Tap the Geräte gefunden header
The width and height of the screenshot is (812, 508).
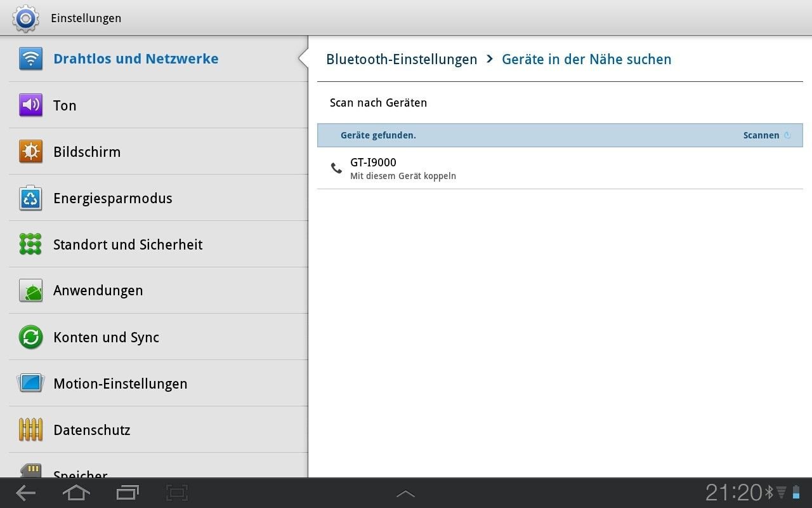pos(560,135)
